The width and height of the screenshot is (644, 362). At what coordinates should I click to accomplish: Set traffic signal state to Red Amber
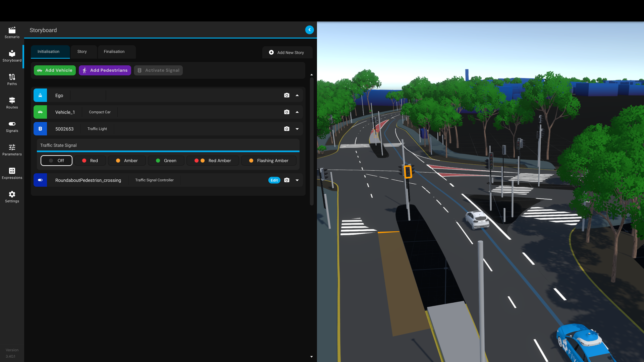pyautogui.click(x=213, y=161)
